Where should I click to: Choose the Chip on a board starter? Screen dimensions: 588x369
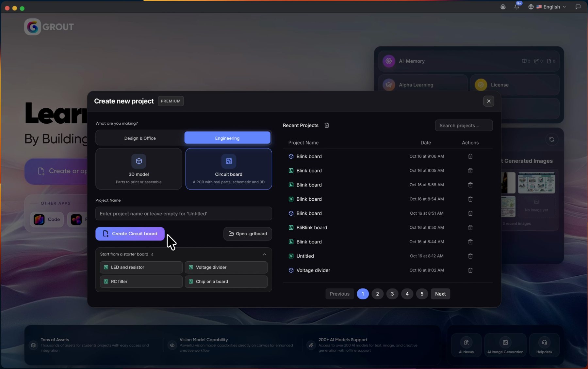click(x=226, y=282)
